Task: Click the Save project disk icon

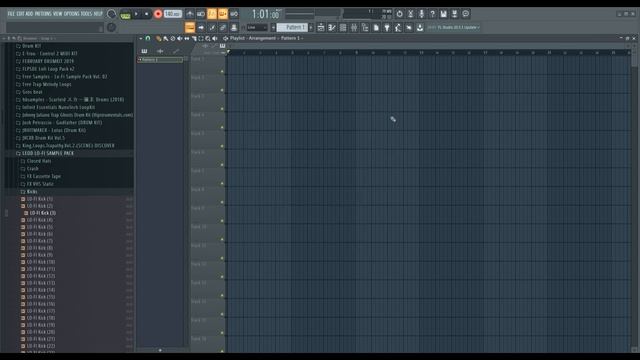Action: (443, 14)
